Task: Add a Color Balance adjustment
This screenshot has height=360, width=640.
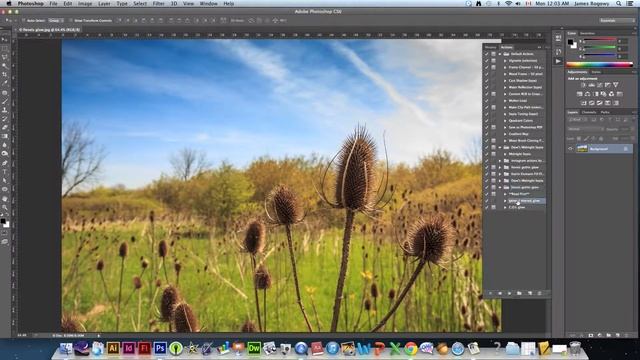Action: [587, 94]
